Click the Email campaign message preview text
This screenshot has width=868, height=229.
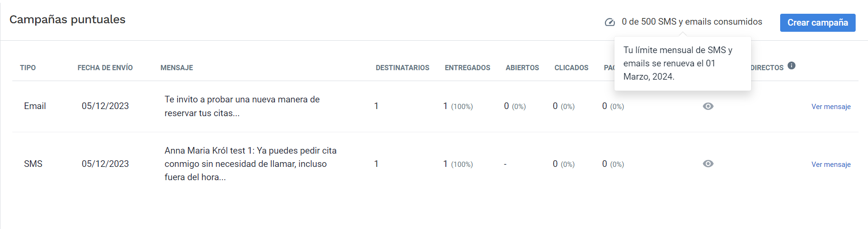point(242,106)
